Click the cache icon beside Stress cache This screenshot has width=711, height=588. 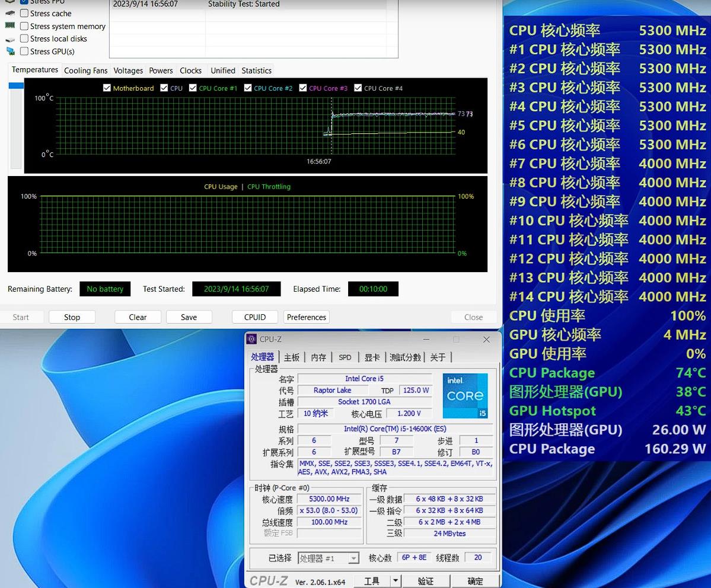(10, 13)
